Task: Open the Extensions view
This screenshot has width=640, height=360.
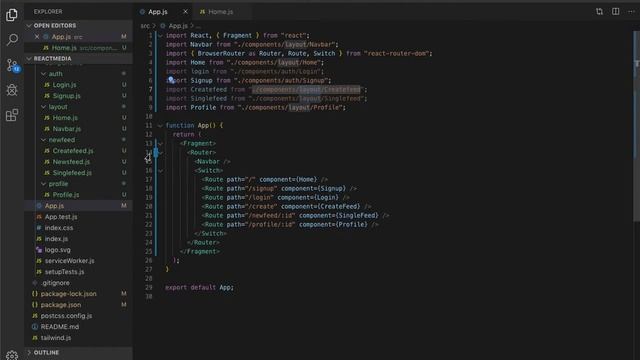Action: pos(12,115)
